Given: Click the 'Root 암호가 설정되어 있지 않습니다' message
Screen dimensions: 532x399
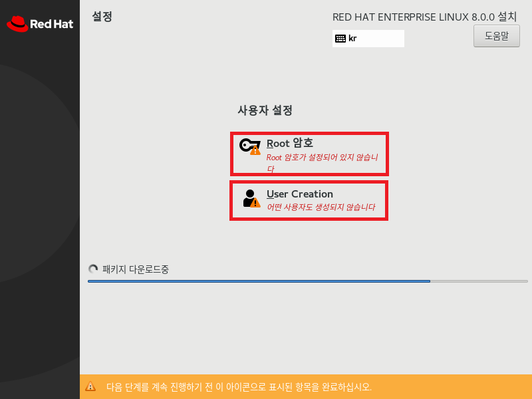Looking at the screenshot, I should click(322, 163).
